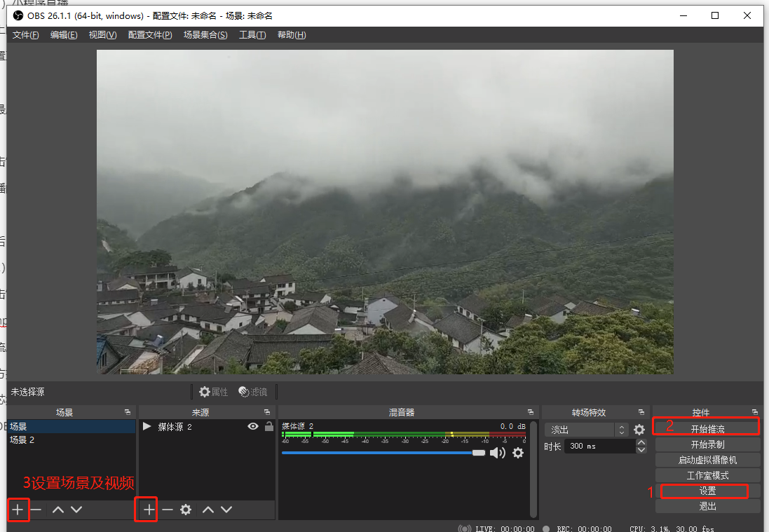Screen dimensions: 769x532
Task: Click the 开始推流 button
Action: click(x=707, y=429)
